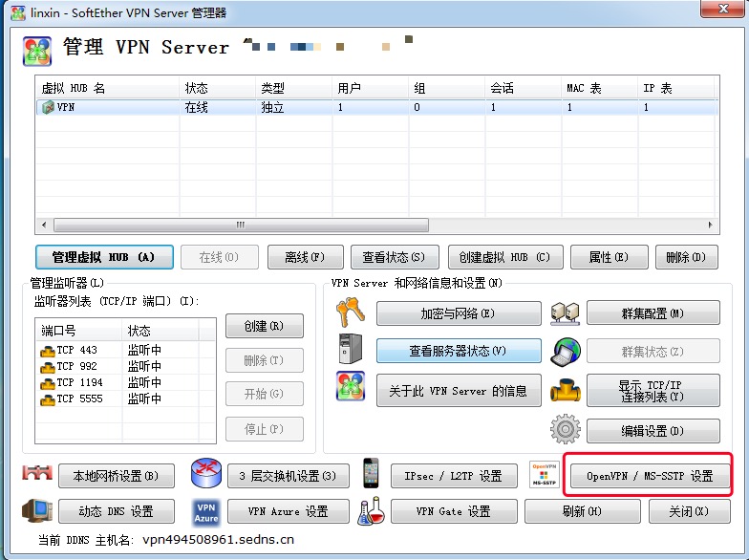Click the 关闭(X) button
The image size is (749, 560).
[690, 511]
